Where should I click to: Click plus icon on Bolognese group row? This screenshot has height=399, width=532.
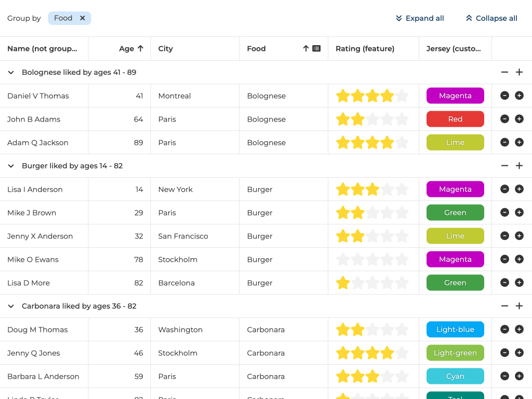point(519,72)
